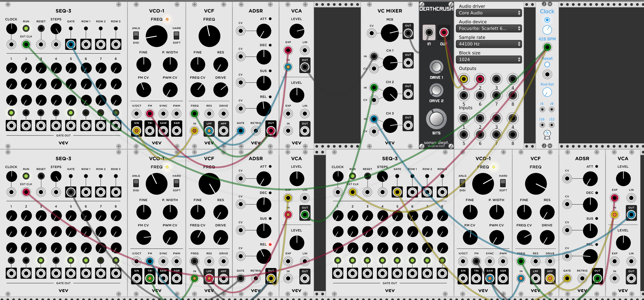The width and height of the screenshot is (644, 300).
Task: Toggle HARD/SOFT switch on top VCO-1
Action: click(176, 36)
